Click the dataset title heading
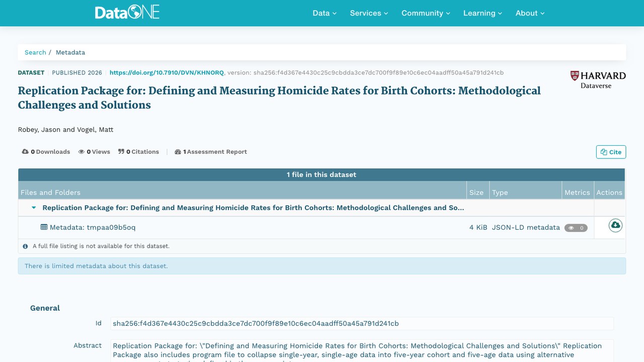 (279, 98)
